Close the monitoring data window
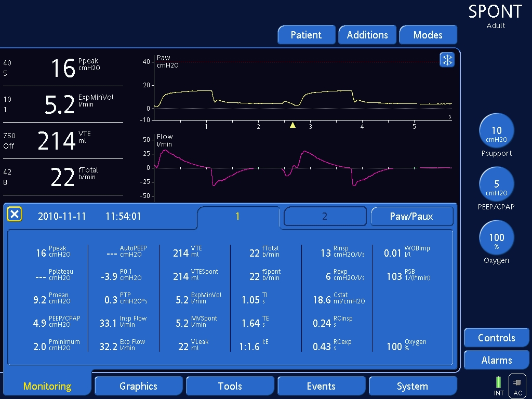The height and width of the screenshot is (399, 532). coord(15,214)
